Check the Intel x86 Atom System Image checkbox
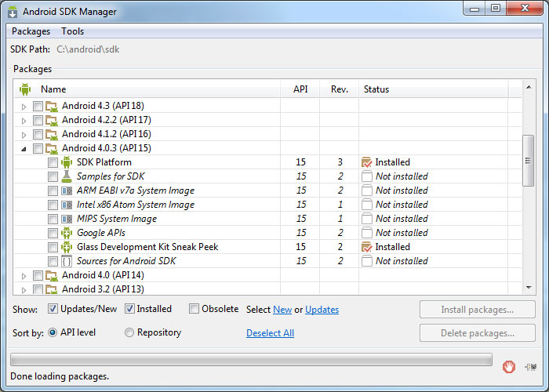549x392 pixels. pos(53,205)
